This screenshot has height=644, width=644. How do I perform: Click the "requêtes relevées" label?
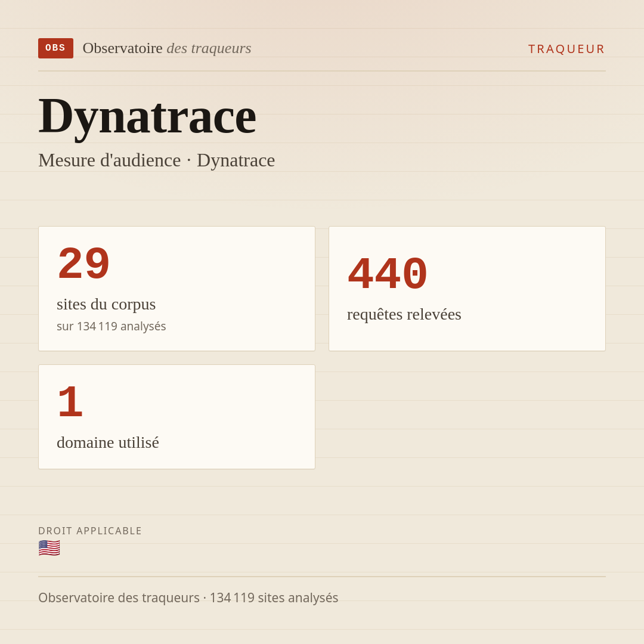[x=404, y=315]
